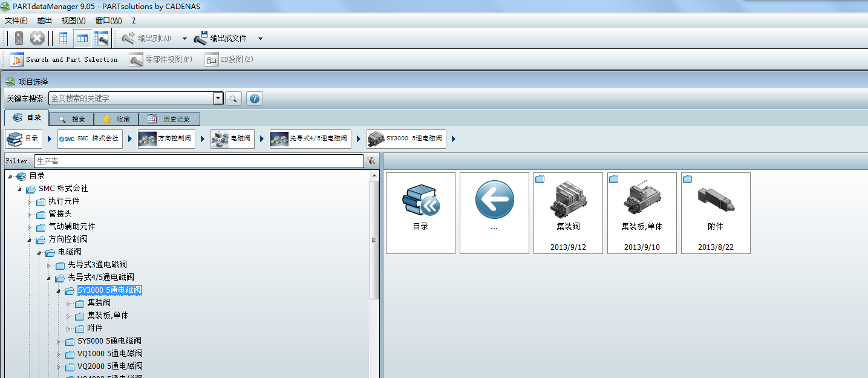The width and height of the screenshot is (868, 378).
Task: Click the tree panel vertical scrollbar thumb
Action: point(374,240)
